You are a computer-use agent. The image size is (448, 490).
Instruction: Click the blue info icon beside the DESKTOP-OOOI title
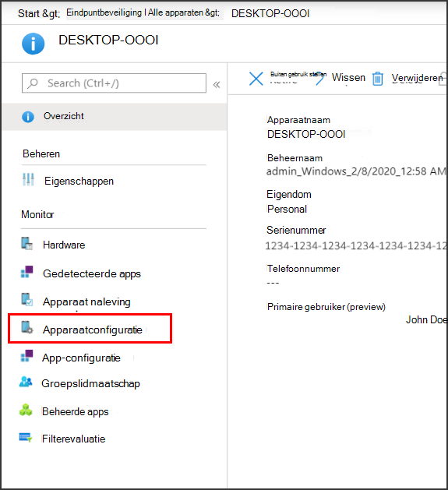34,44
